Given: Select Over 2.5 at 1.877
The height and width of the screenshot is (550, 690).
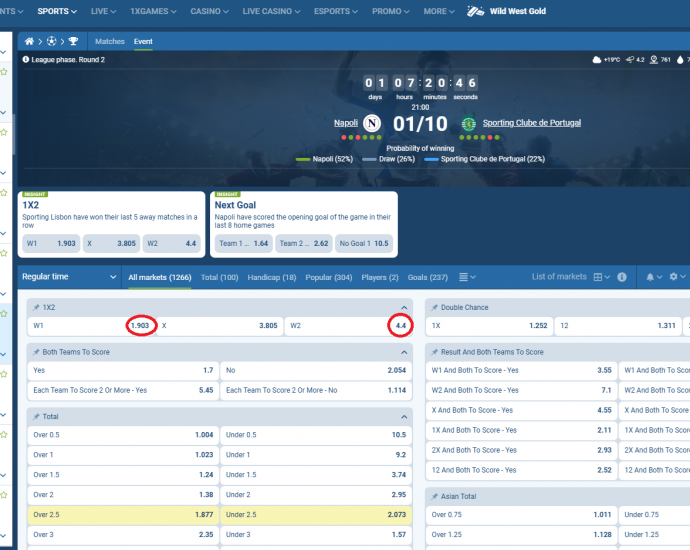Looking at the screenshot, I should (x=123, y=515).
